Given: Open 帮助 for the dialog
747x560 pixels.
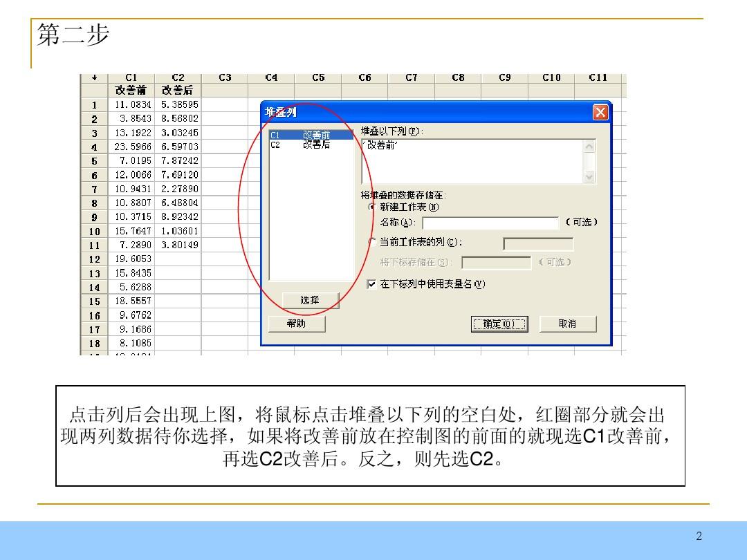Looking at the screenshot, I should tap(296, 324).
